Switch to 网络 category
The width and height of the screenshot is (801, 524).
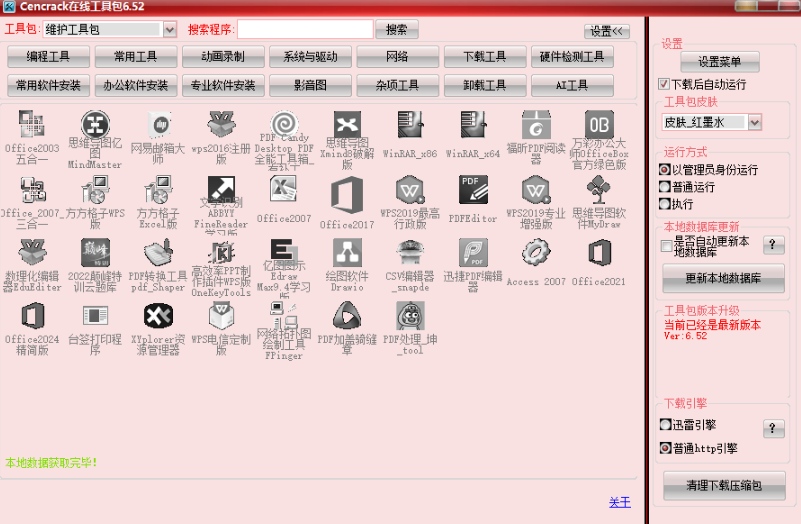click(x=398, y=57)
